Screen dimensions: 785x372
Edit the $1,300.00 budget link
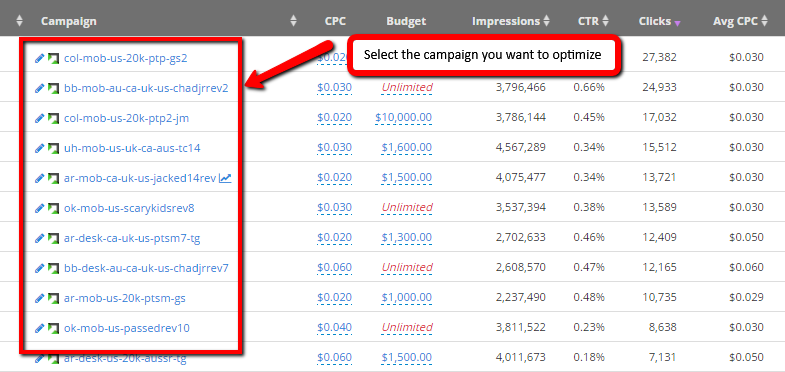[x=407, y=238]
